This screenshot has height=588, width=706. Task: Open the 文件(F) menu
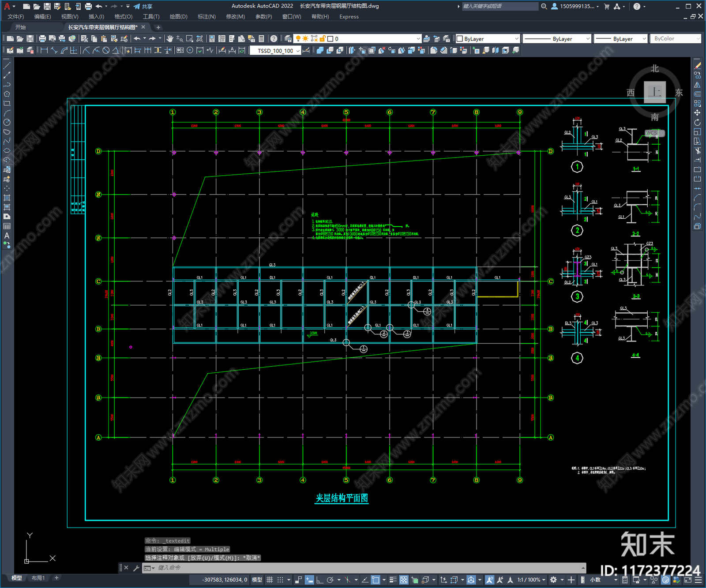pos(15,17)
